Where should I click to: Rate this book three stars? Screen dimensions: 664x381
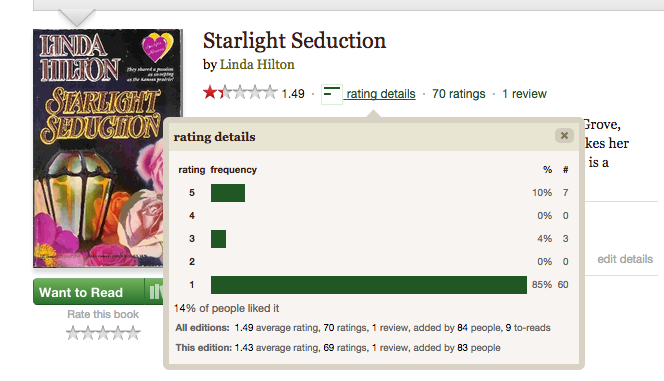(x=103, y=333)
